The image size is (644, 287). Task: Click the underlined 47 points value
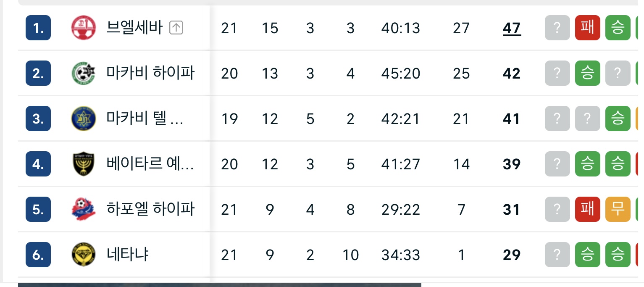coord(512,28)
